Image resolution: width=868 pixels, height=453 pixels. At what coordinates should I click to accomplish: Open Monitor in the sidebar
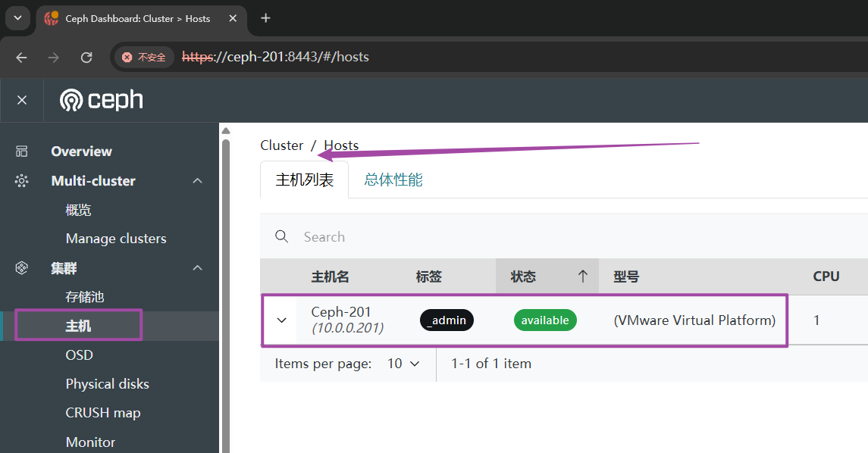pos(90,442)
